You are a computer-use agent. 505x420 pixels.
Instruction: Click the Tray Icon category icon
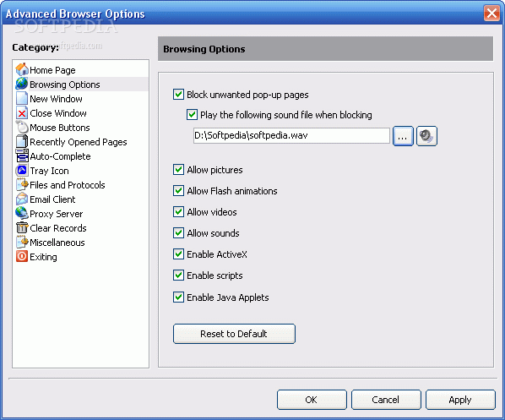click(22, 170)
